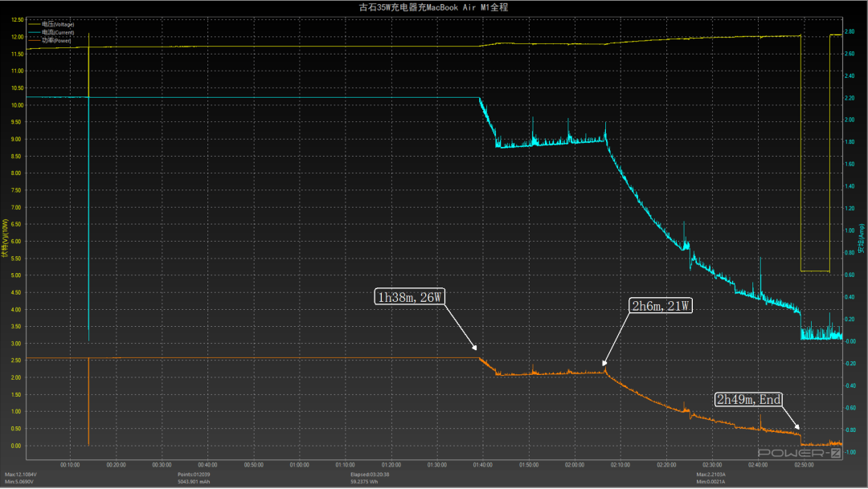
Task: Click the Min:5.0690V voltage readout
Action: 19,482
